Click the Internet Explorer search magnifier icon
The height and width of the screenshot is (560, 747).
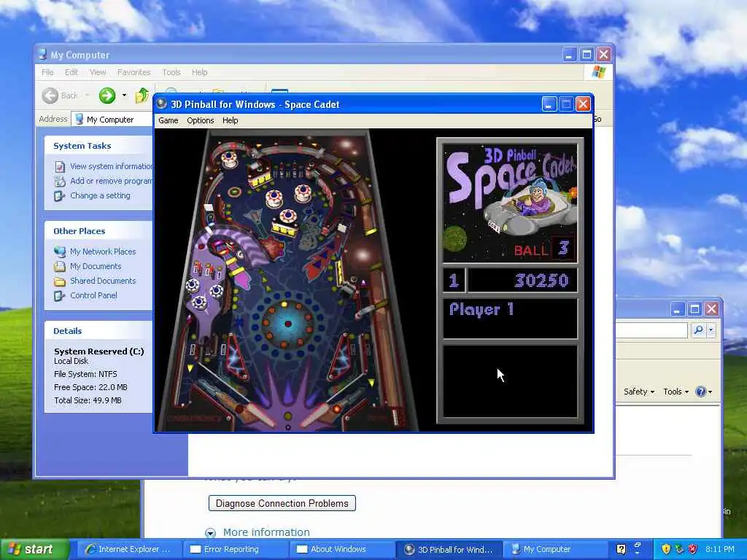point(698,330)
